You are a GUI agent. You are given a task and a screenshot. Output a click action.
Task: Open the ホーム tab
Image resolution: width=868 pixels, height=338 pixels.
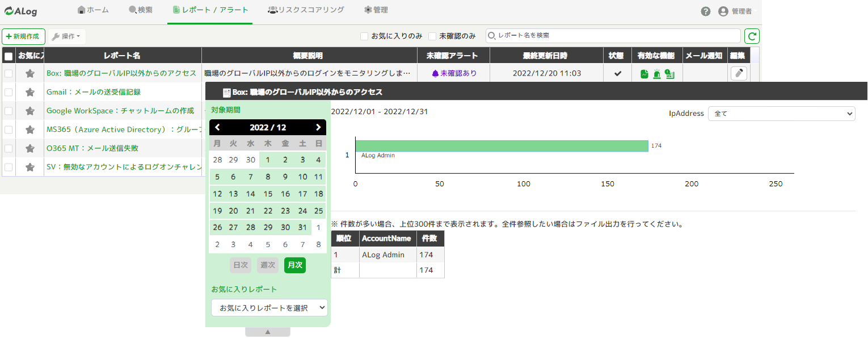93,10
